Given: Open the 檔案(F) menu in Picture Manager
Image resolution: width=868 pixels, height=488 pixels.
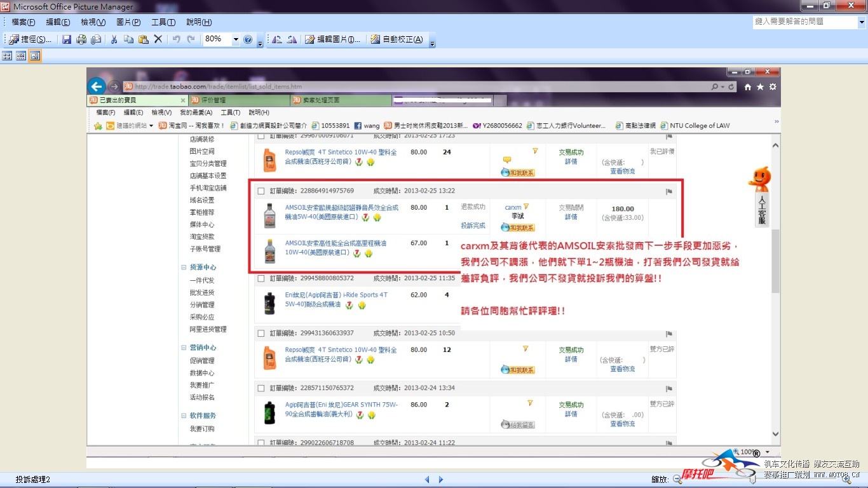Looking at the screenshot, I should pos(24,22).
